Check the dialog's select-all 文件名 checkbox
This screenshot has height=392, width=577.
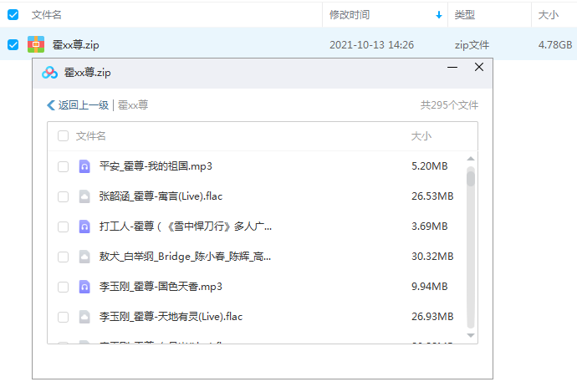64,135
